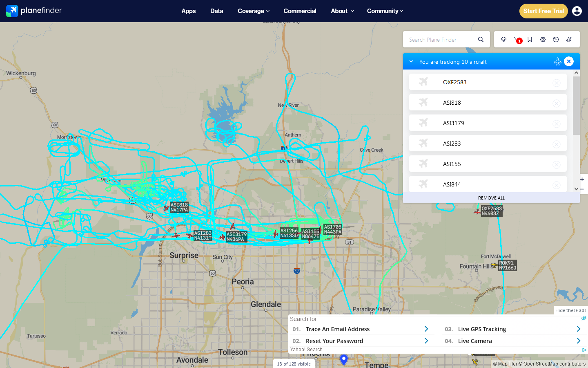Open the playback history clock icon
The image size is (588, 368).
pyautogui.click(x=556, y=40)
